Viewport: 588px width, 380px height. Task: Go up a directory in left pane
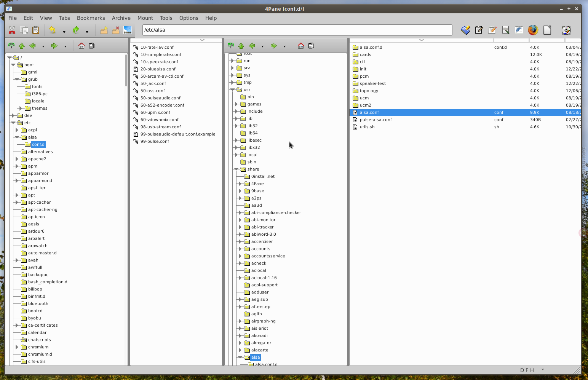[22, 46]
